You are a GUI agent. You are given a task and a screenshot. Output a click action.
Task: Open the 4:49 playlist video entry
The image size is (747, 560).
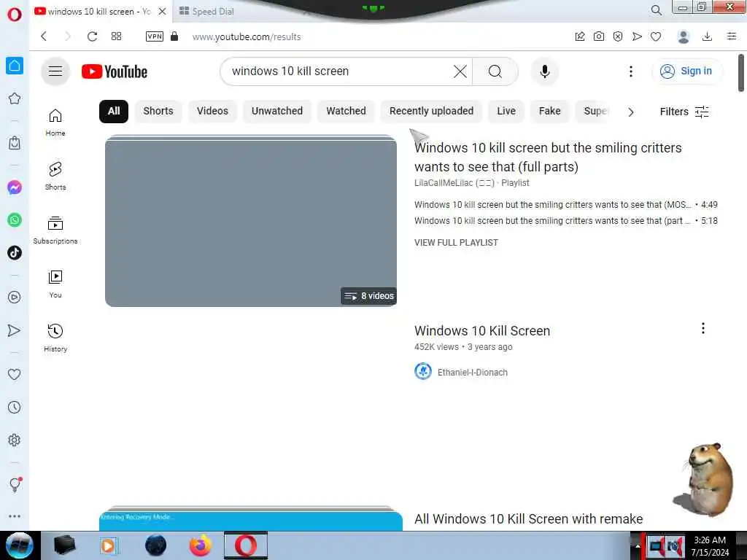coord(565,205)
